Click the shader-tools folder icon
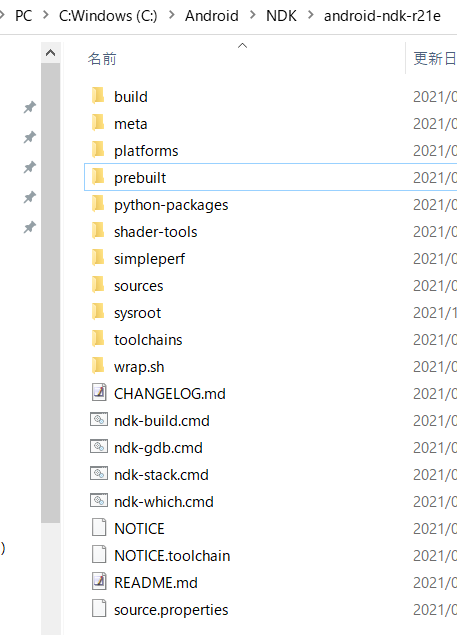 click(x=98, y=231)
